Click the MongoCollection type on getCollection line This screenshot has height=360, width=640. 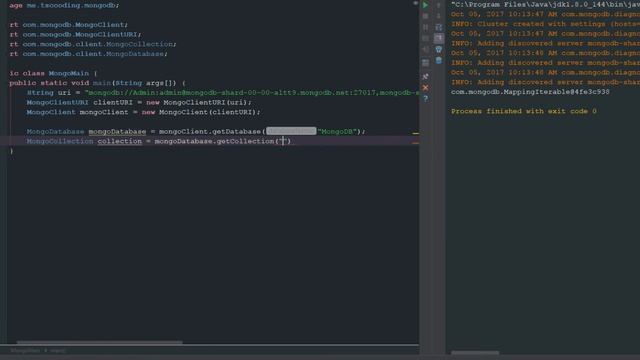pos(60,141)
